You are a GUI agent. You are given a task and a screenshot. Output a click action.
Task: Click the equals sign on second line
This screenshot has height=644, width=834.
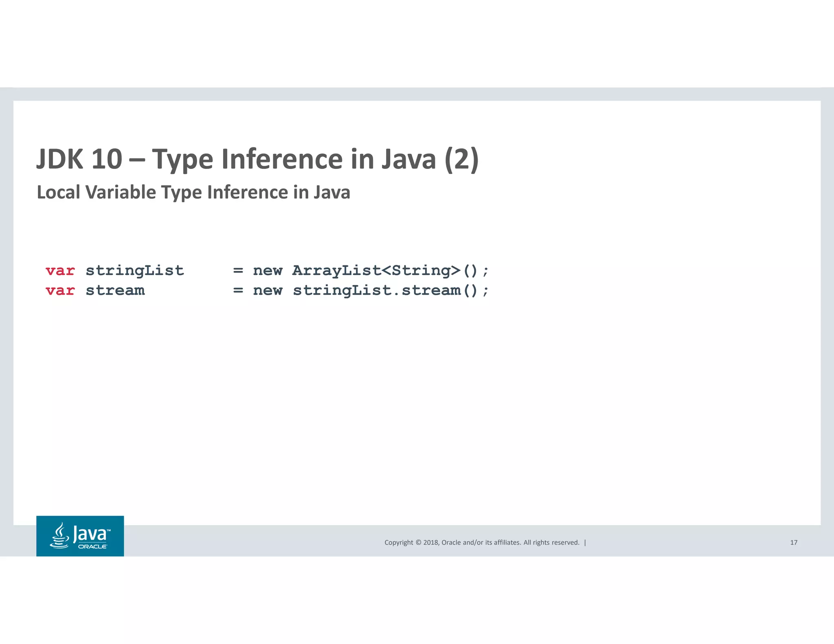point(238,291)
